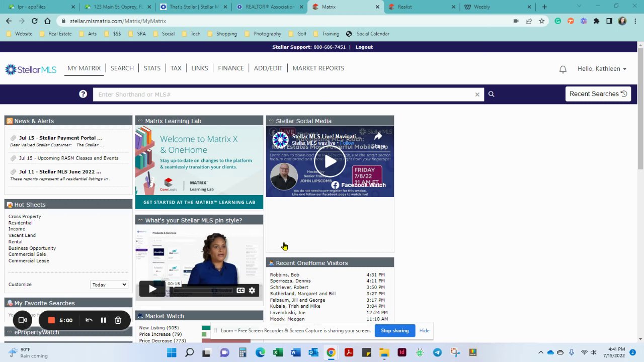Play the pin style video
644x362 pixels.
pos(152,289)
